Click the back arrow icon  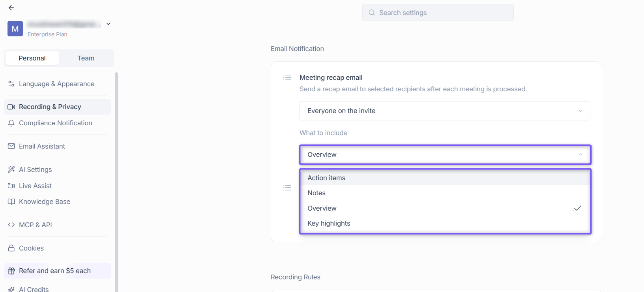[11, 8]
